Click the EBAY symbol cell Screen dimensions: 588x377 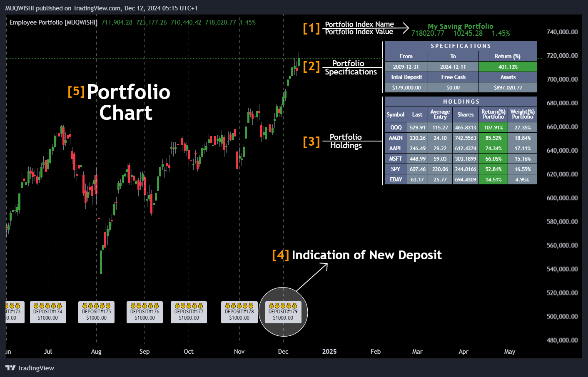pyautogui.click(x=396, y=179)
